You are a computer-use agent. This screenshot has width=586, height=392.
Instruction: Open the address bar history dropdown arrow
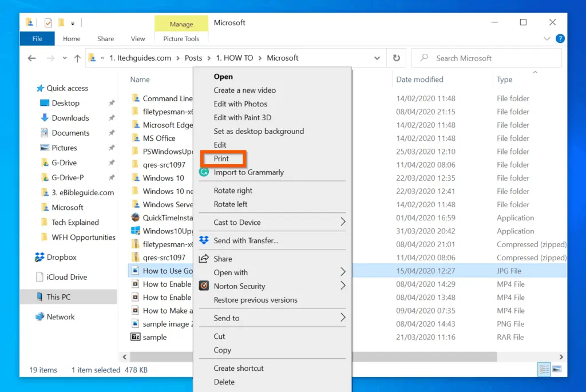click(377, 58)
